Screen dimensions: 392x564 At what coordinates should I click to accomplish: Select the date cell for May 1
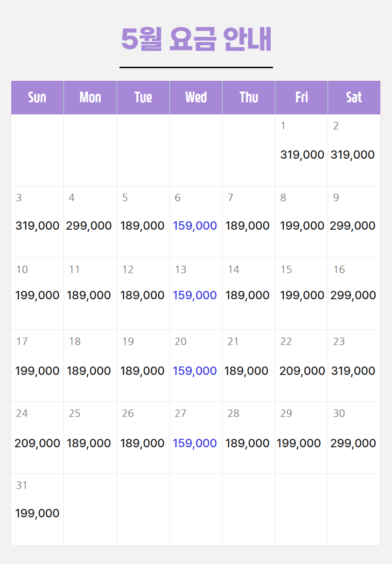301,150
